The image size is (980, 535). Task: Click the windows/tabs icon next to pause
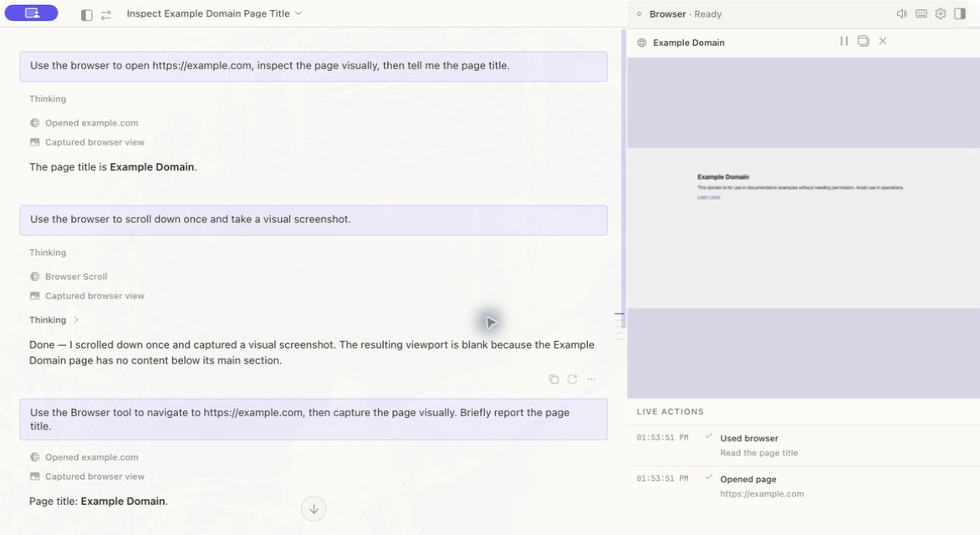(x=863, y=41)
